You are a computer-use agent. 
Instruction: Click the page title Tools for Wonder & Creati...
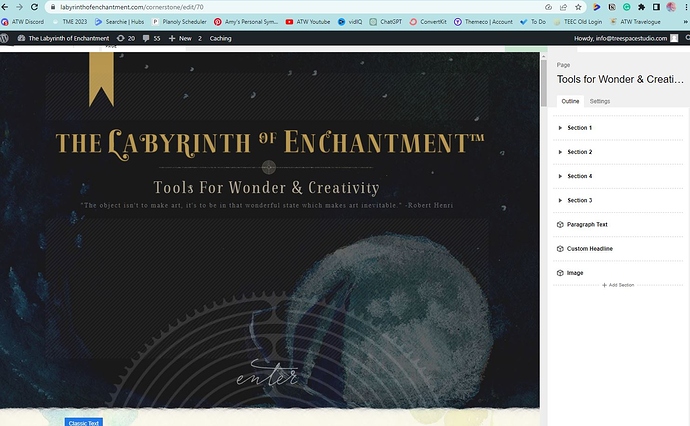tap(620, 79)
